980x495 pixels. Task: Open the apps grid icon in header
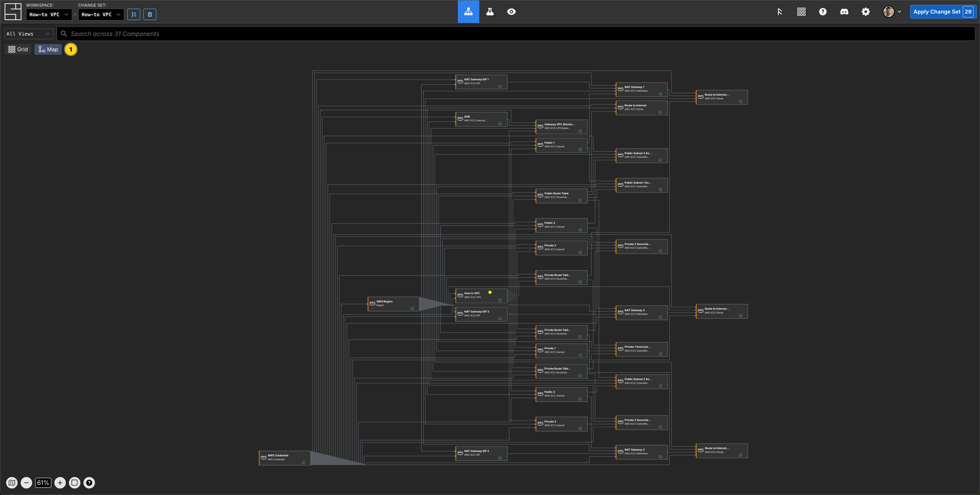tap(801, 12)
